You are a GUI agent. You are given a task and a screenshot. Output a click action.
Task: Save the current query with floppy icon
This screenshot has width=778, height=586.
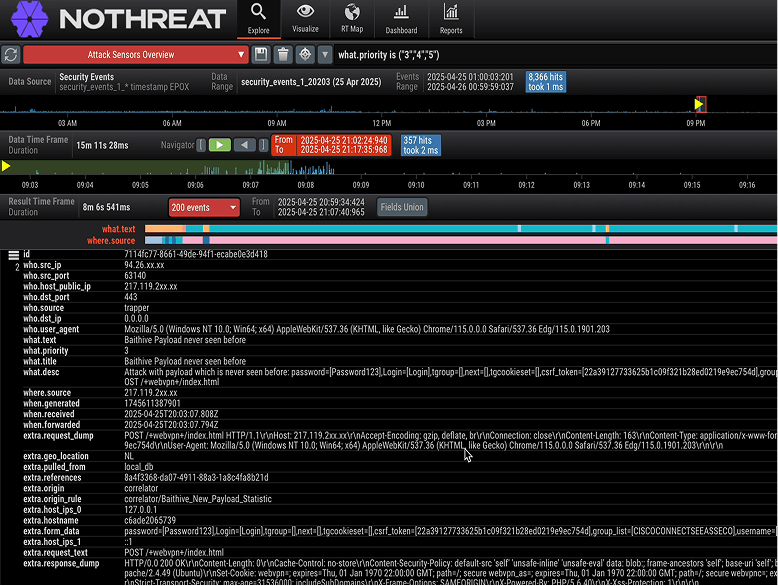(x=261, y=54)
